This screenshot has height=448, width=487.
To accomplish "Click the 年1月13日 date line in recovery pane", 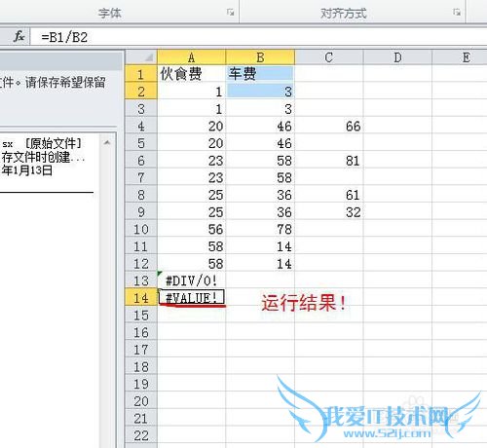I will (26, 170).
